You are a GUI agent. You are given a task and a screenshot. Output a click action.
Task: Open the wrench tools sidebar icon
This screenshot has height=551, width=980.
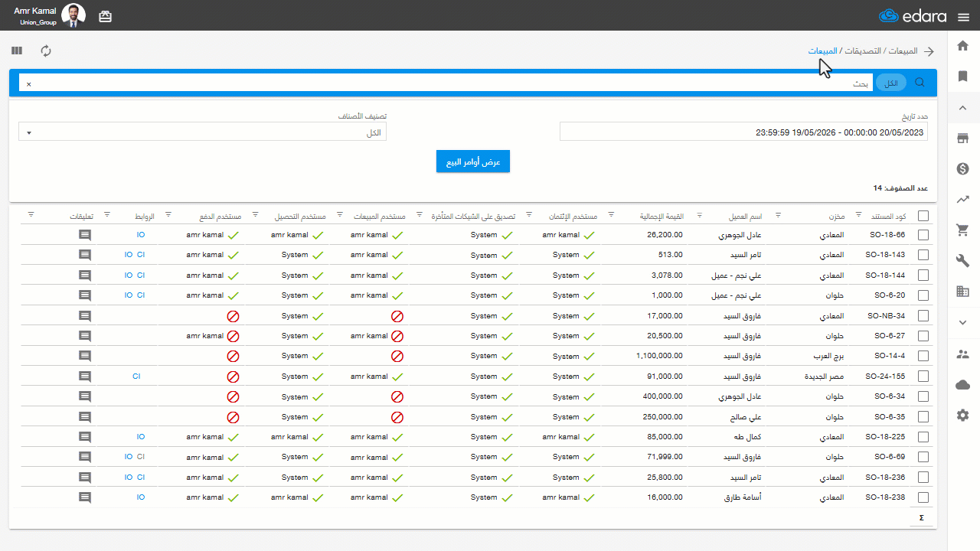pos(963,260)
